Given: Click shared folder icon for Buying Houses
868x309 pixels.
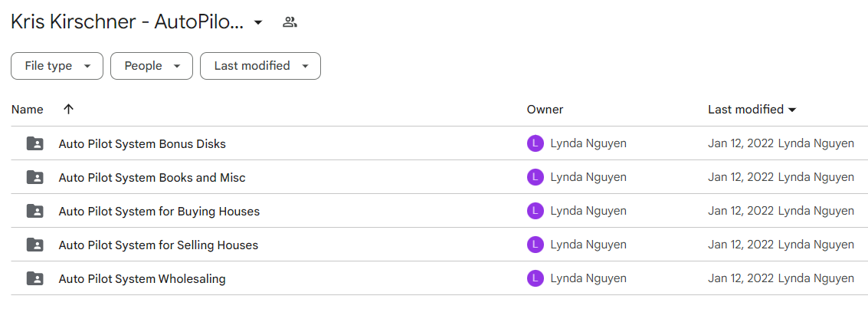Looking at the screenshot, I should [x=35, y=212].
